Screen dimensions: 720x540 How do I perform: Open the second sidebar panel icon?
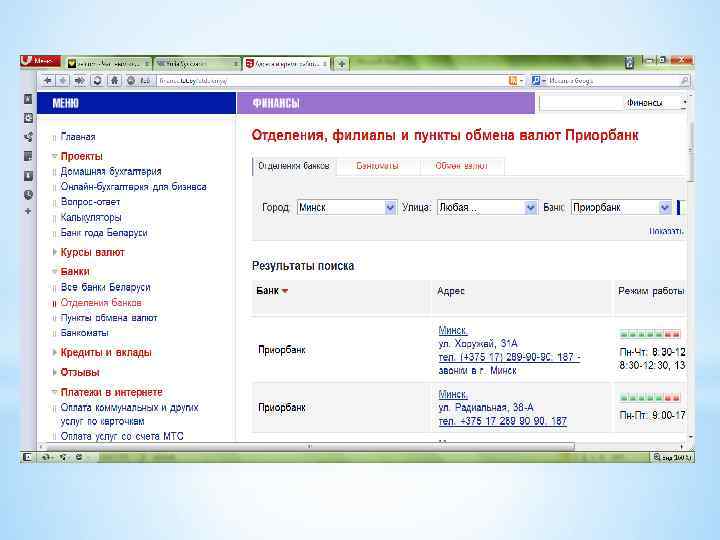[28, 118]
